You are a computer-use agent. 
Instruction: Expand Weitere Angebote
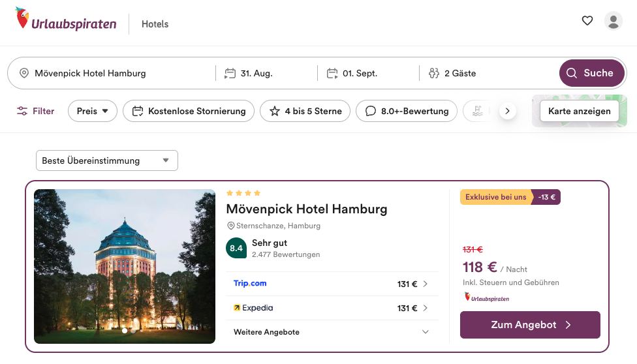pyautogui.click(x=332, y=332)
